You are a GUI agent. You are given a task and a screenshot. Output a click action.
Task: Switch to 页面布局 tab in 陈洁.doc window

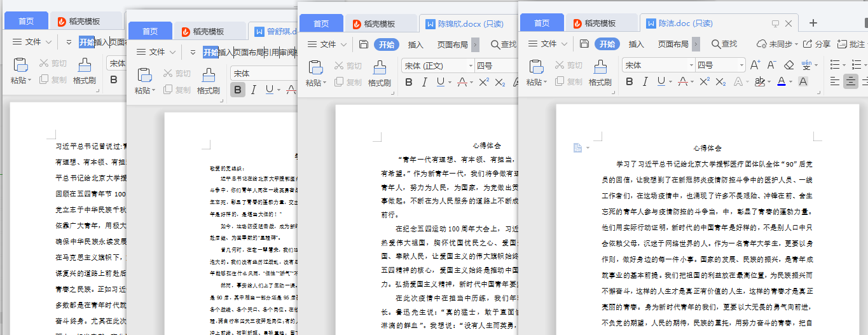click(x=673, y=44)
